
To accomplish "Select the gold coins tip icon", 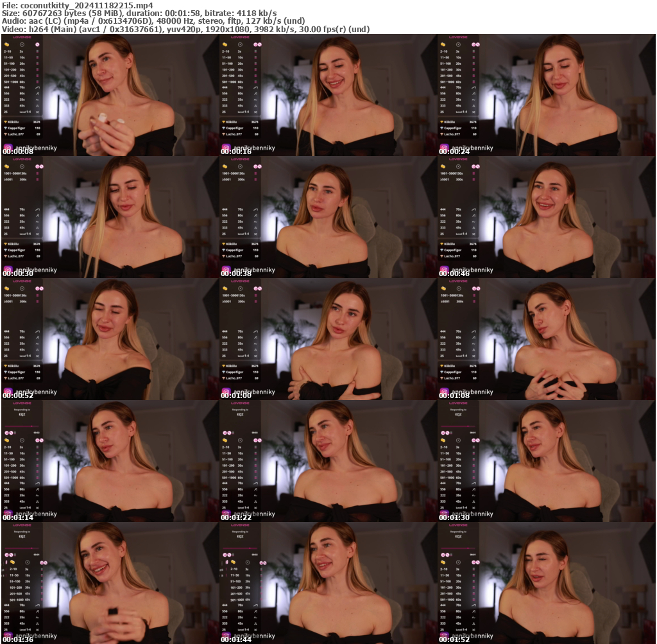I will click(x=7, y=44).
